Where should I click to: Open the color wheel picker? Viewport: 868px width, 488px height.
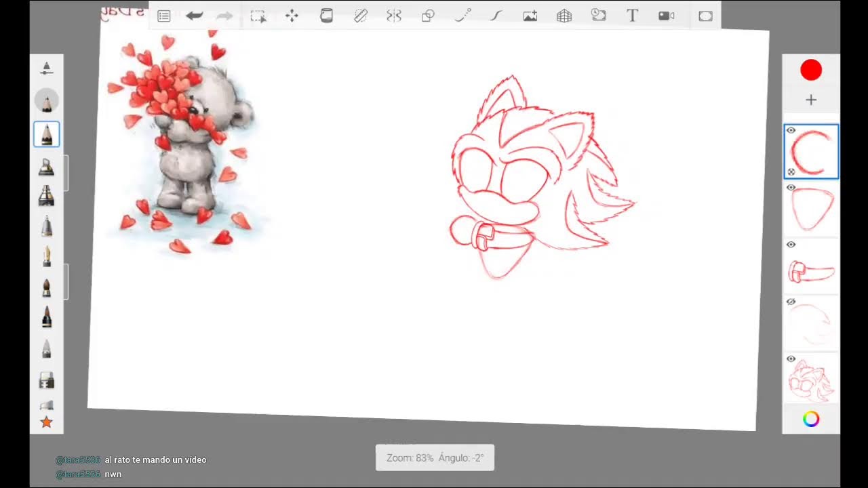811,419
